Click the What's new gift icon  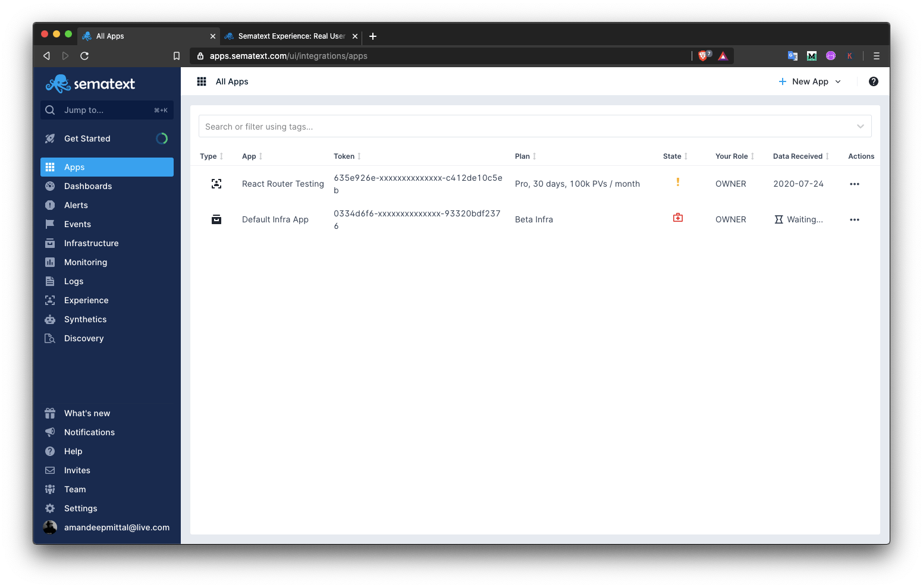pos(50,413)
